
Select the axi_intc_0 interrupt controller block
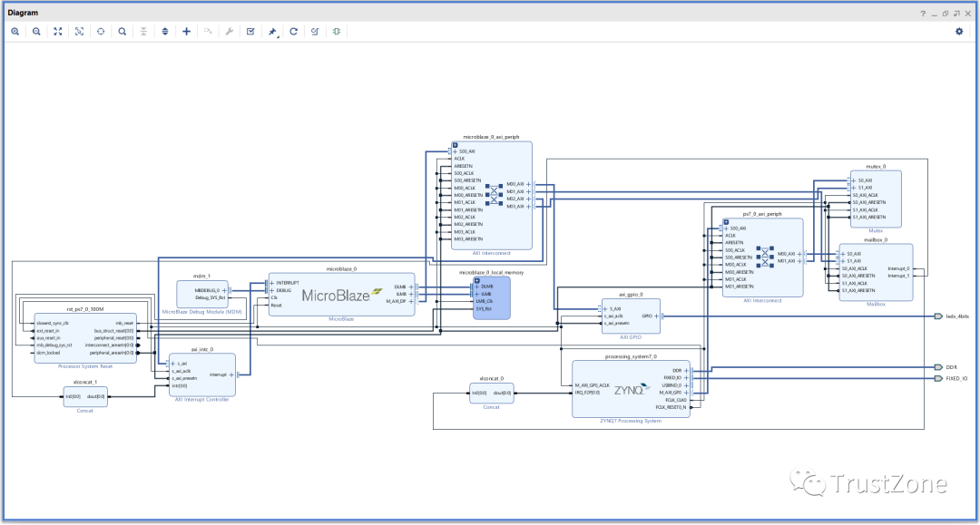click(x=201, y=374)
